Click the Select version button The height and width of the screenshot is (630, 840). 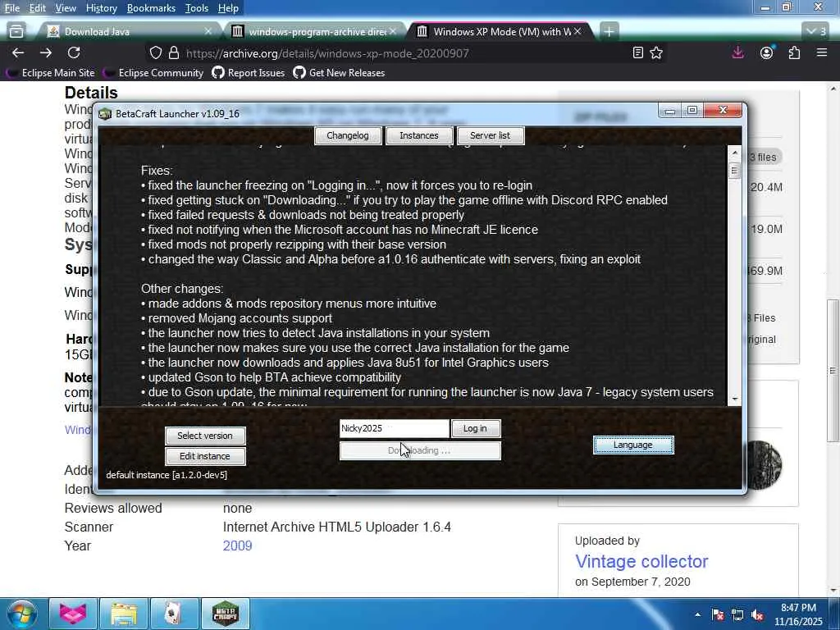[x=205, y=436]
